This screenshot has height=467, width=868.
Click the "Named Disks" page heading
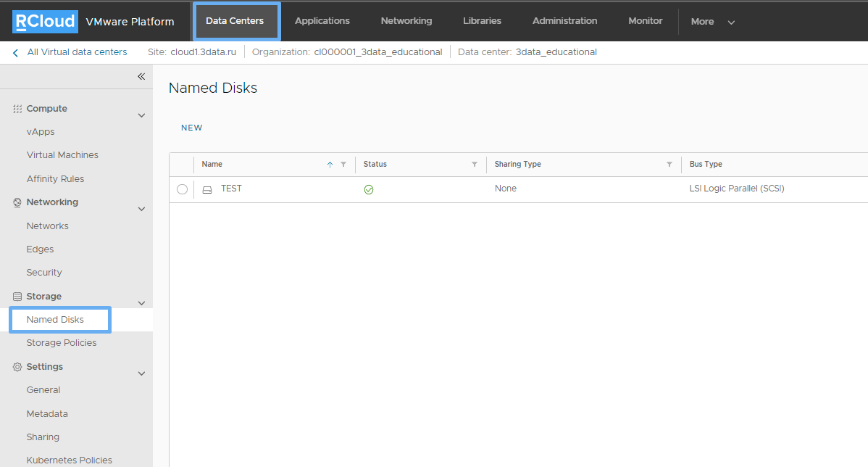coord(213,88)
